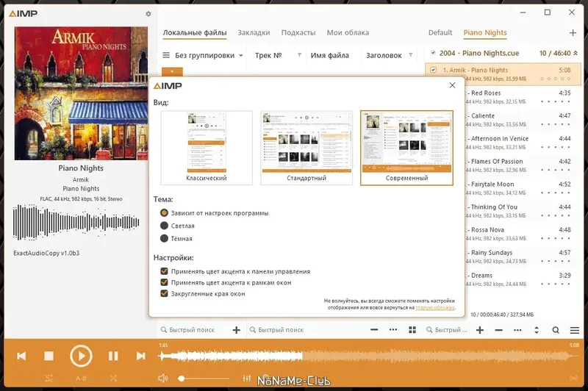Mute sound with the speaker icon

point(162,379)
